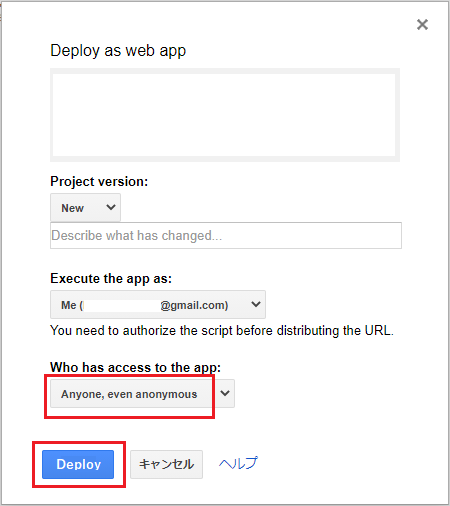Close the Deploy as web app dialog
450x506 pixels.
click(422, 24)
